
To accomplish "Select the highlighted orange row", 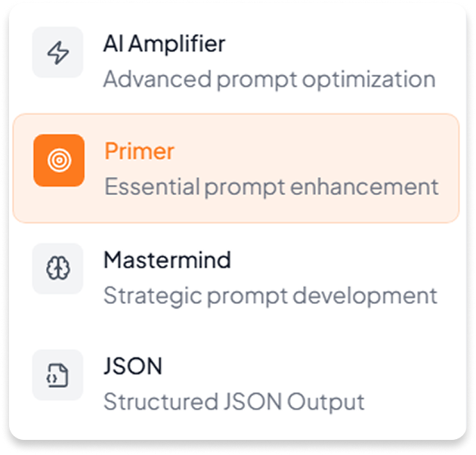I will coord(236,168).
